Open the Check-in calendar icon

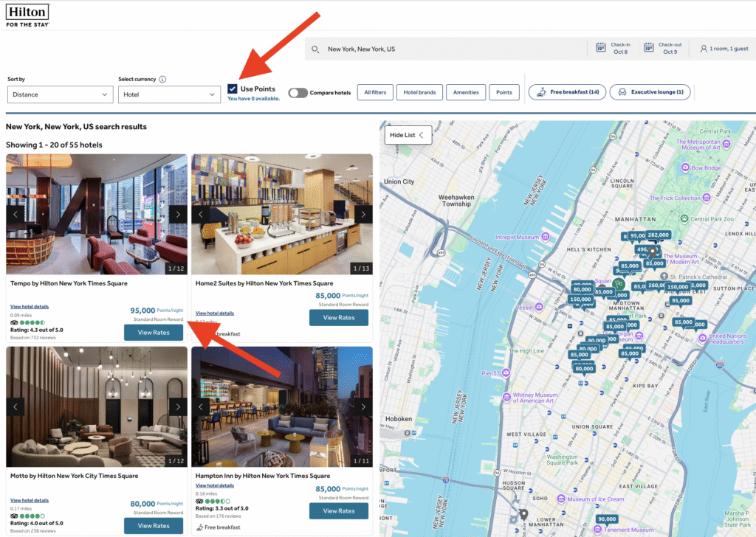click(601, 49)
